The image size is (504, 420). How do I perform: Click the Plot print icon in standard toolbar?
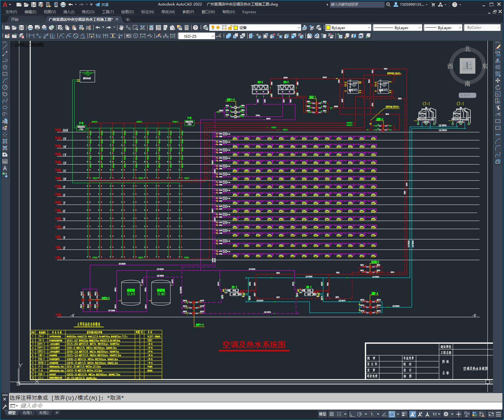[x=30, y=28]
